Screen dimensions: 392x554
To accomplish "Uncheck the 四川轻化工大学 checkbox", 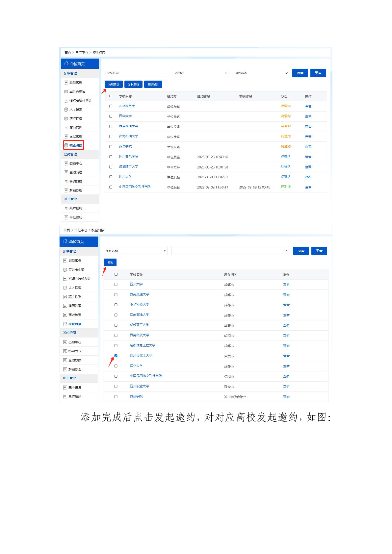I will click(x=116, y=356).
